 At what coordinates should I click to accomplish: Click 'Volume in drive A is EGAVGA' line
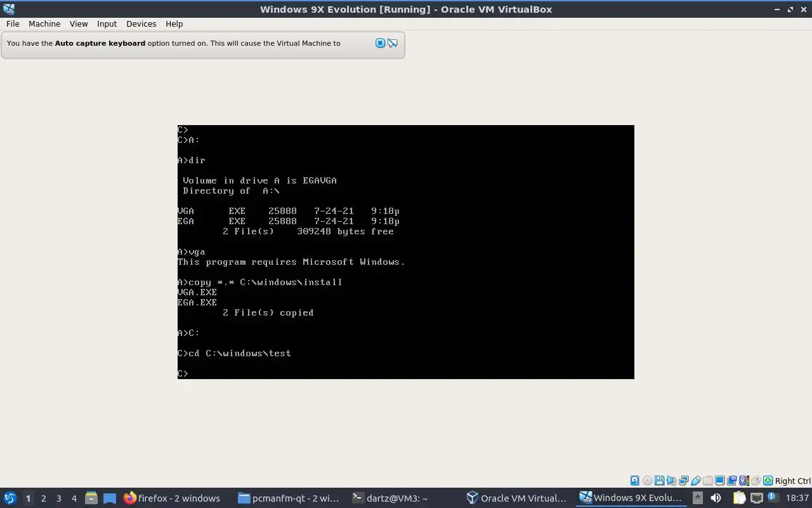pos(259,180)
